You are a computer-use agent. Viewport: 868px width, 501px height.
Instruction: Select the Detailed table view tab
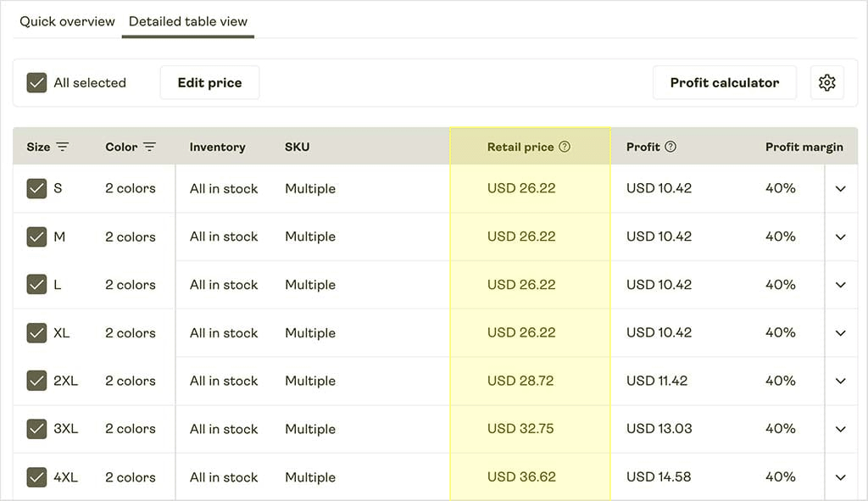pos(188,22)
